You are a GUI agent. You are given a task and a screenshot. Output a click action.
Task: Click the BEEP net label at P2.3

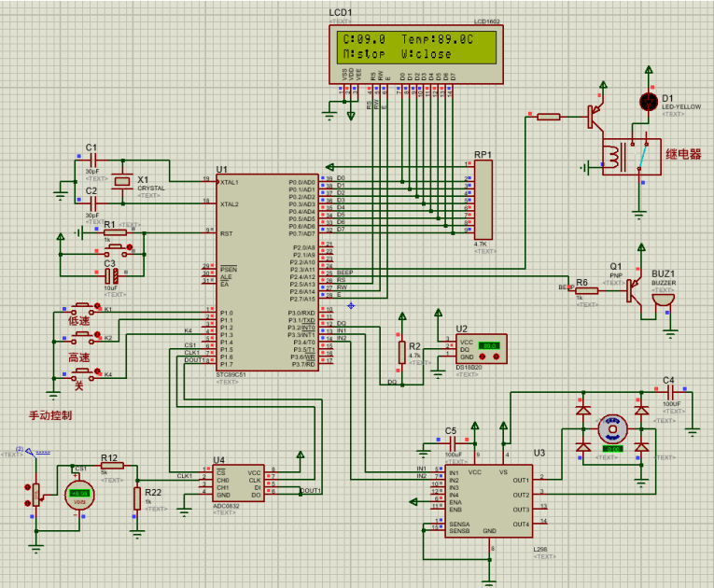pos(344,273)
